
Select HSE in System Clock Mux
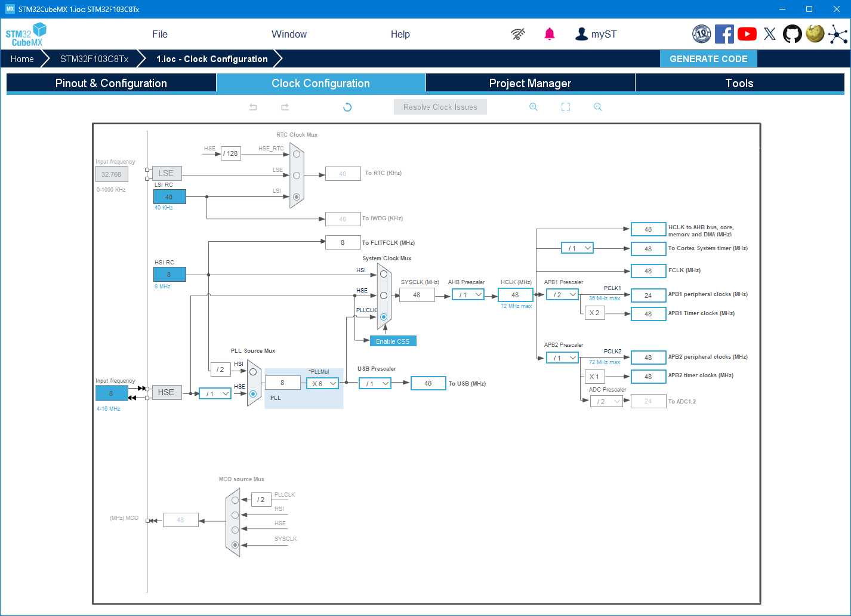(x=384, y=295)
